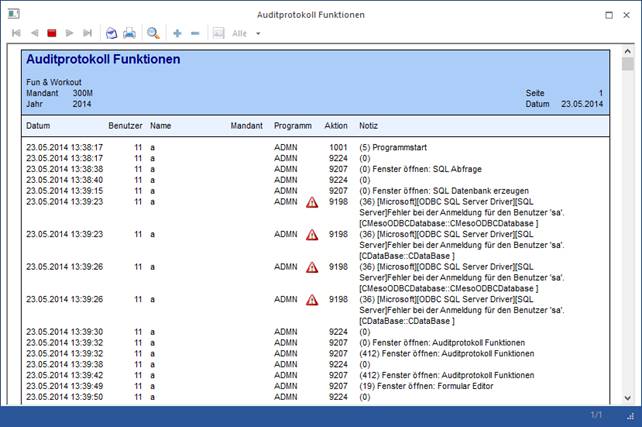This screenshot has width=642, height=427.
Task: Click the scrollbar up arrow
Action: coord(627,52)
